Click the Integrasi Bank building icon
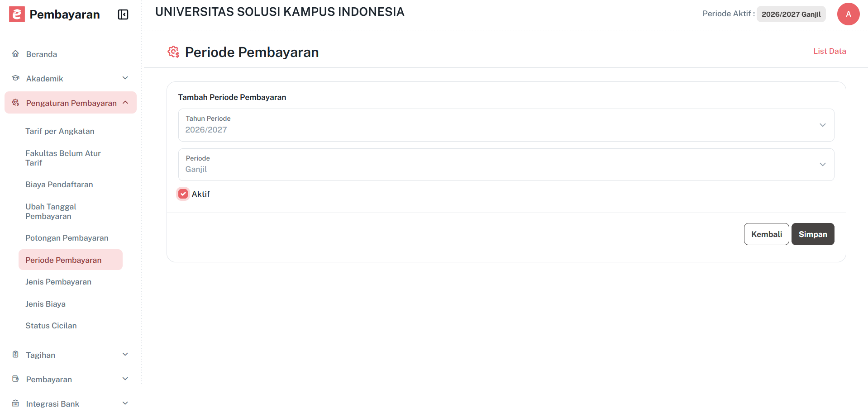 [15, 403]
